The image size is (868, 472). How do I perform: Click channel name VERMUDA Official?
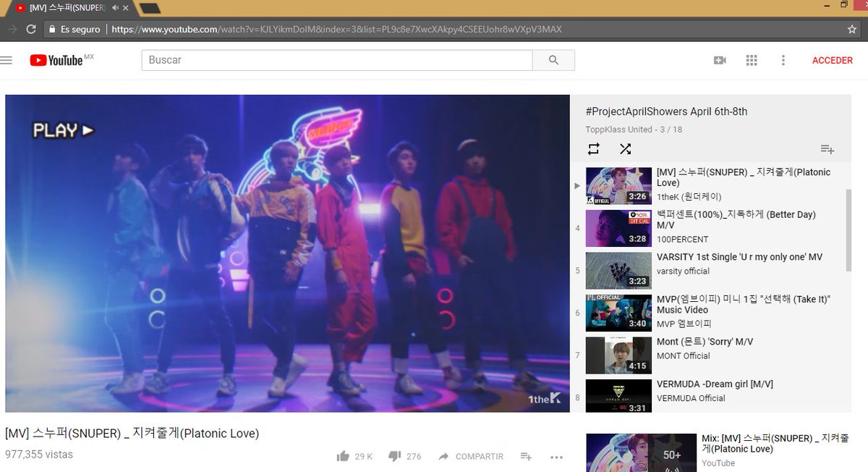tap(691, 398)
